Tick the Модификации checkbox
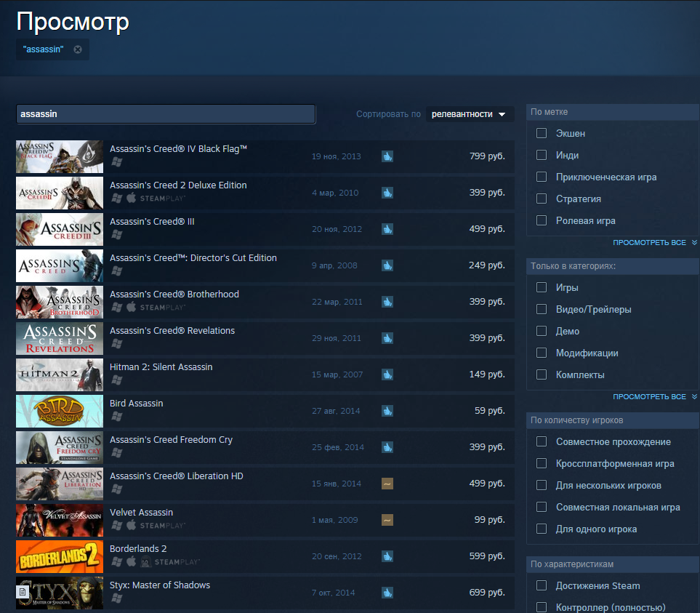 click(x=542, y=353)
